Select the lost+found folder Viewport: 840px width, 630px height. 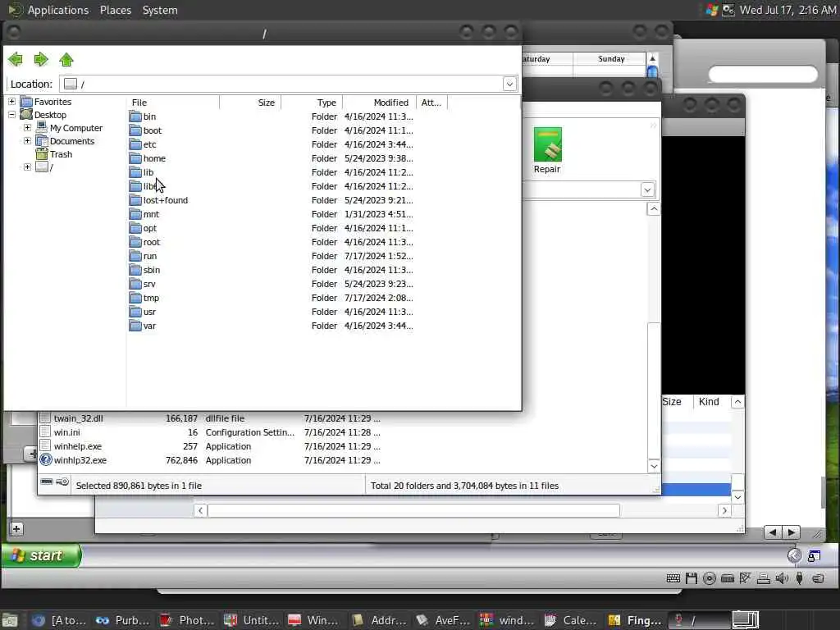click(158, 200)
